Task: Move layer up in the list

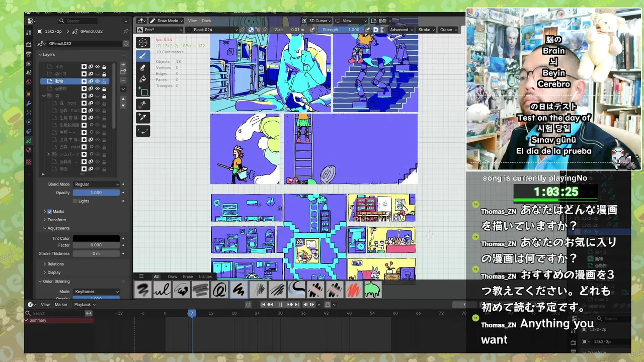Action: point(123,99)
